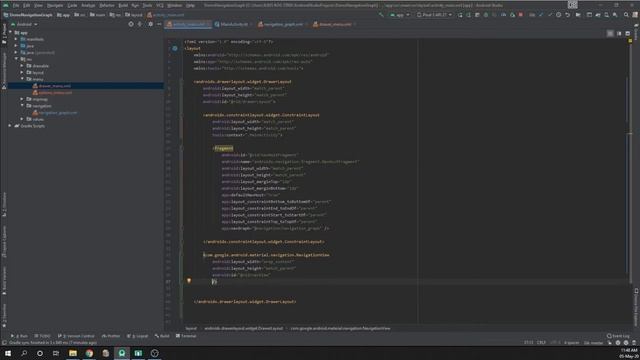Click Android Studio taskbar icon

[x=122, y=353]
